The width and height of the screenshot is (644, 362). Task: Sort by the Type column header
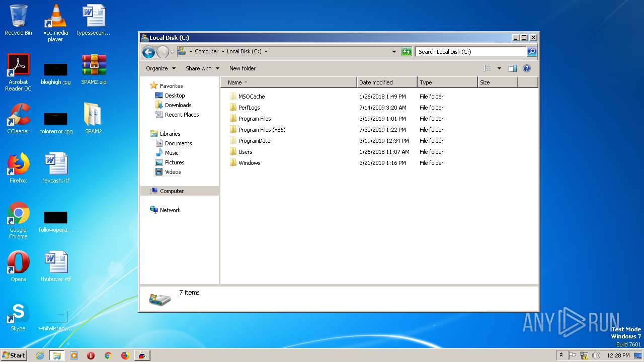(447, 82)
